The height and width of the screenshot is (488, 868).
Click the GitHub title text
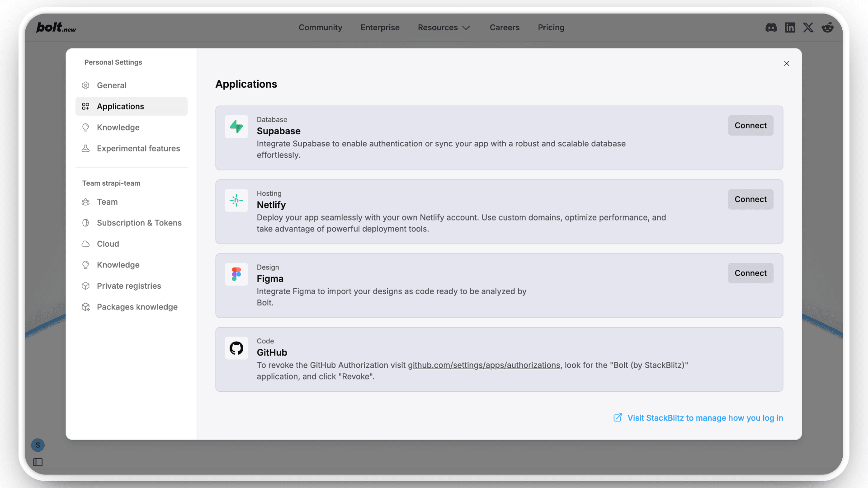(272, 352)
